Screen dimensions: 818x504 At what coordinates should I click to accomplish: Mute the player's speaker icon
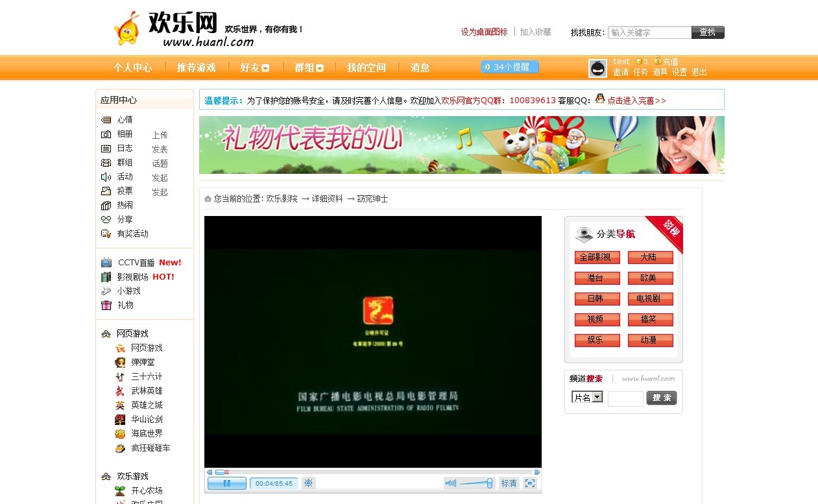pos(450,483)
